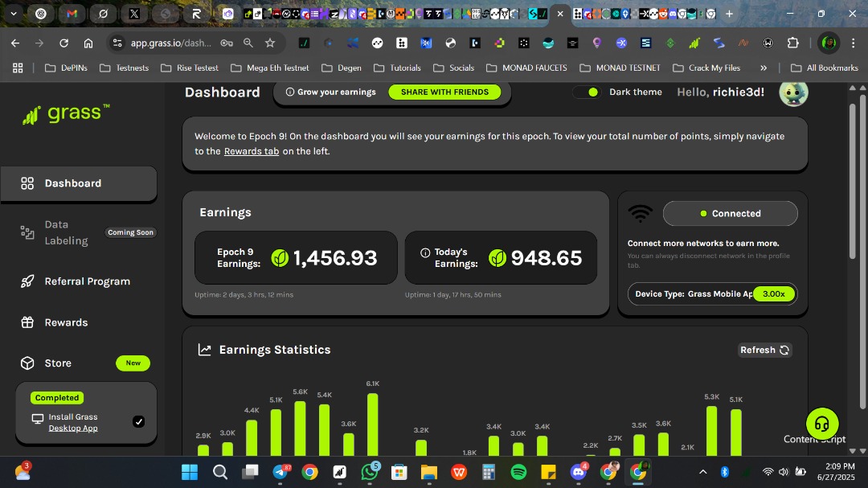This screenshot has height=488, width=868.
Task: Open the tab search dropdown arrow
Action: 14,14
